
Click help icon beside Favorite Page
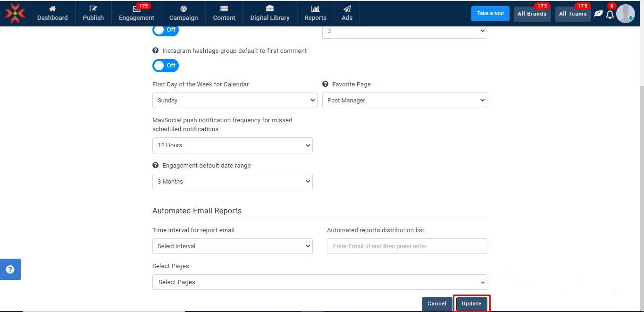pyautogui.click(x=325, y=84)
